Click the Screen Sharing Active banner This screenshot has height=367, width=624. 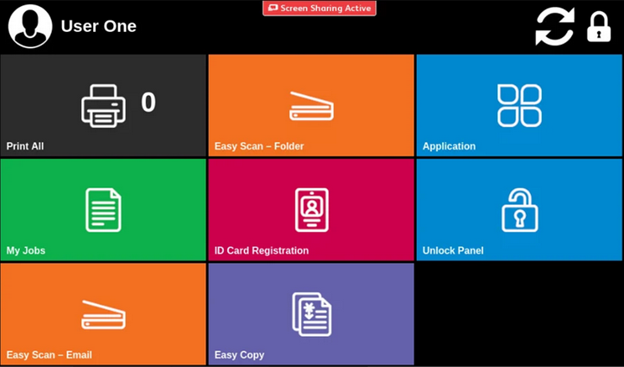click(319, 8)
